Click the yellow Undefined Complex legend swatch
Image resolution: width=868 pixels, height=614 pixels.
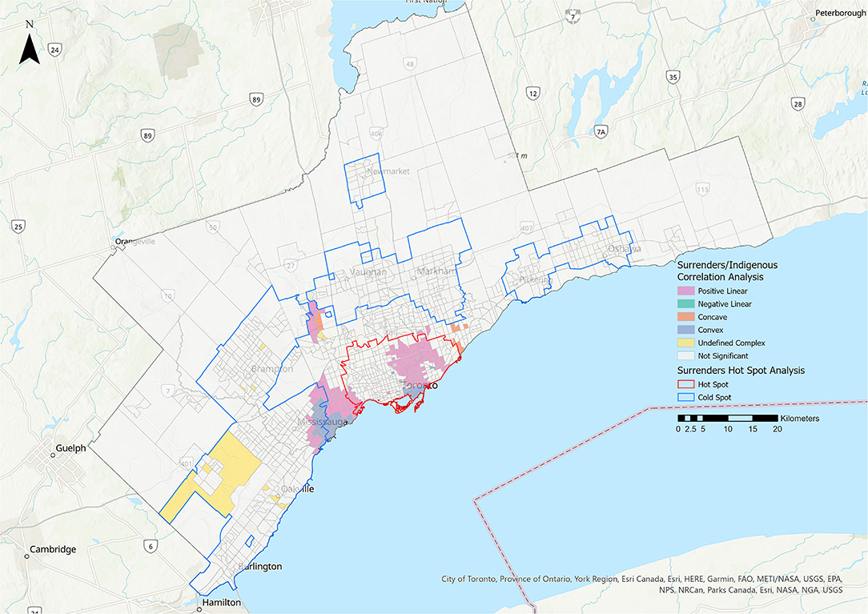pyautogui.click(x=686, y=343)
